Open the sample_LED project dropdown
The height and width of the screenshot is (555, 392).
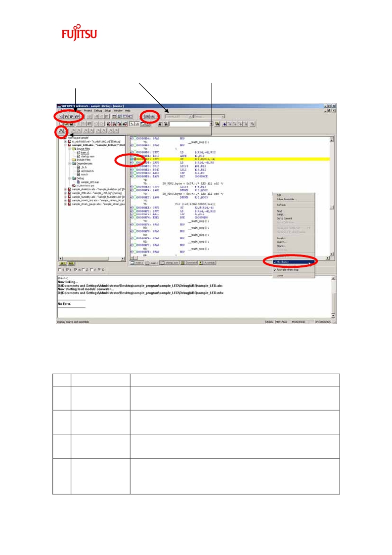click(190, 117)
